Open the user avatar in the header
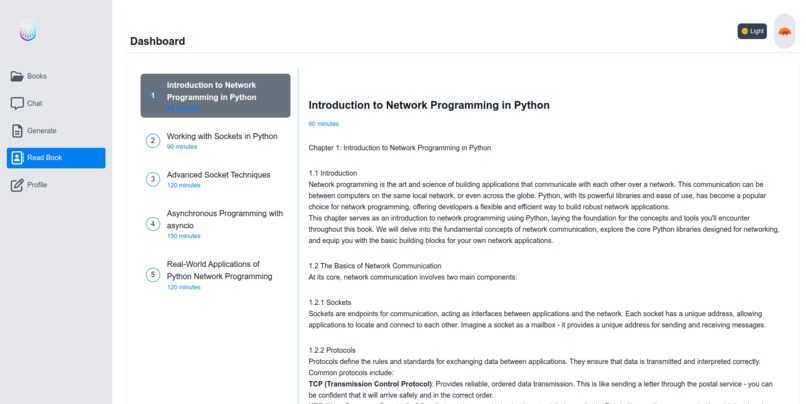The image size is (806, 404). click(784, 31)
